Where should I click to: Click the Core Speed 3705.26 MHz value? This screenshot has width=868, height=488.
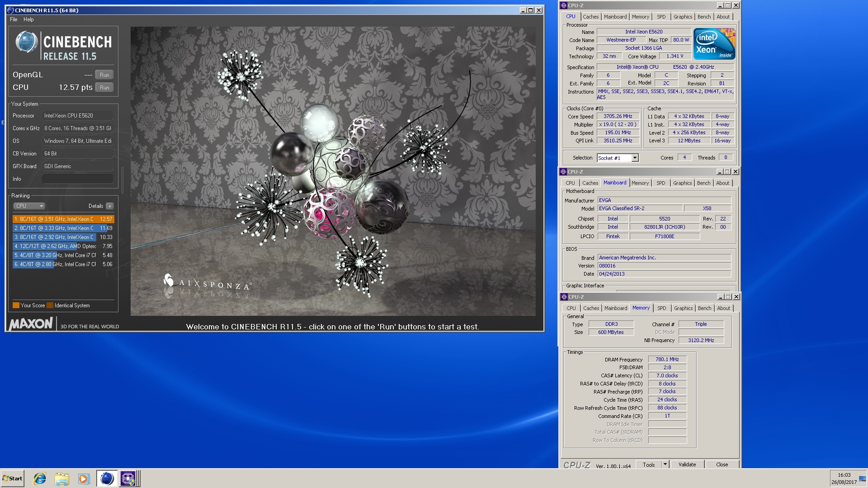point(618,116)
